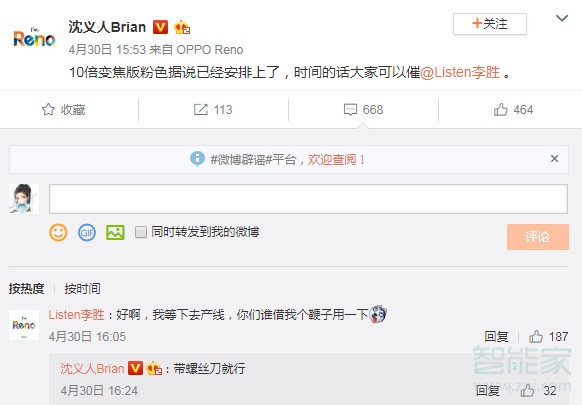
Task: Like Listen李胜's comment with 187 likes
Action: [536, 336]
